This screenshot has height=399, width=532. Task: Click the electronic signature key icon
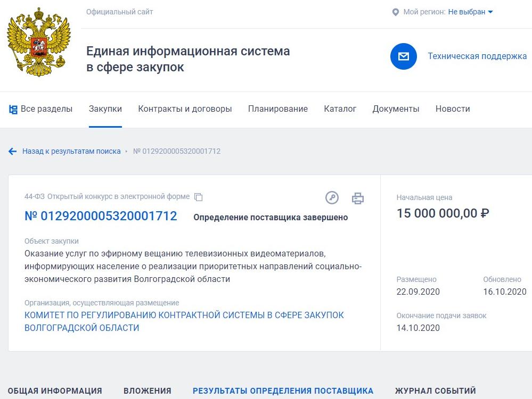332,197
